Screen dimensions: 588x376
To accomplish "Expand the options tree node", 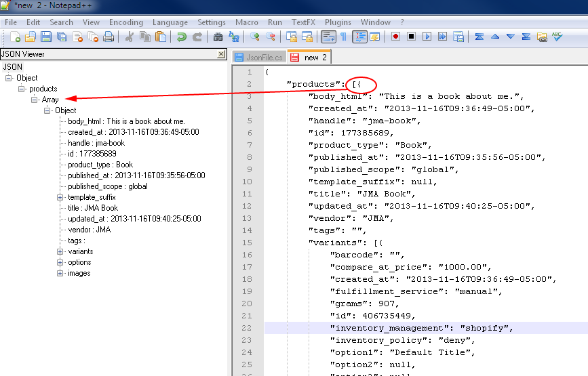I will coord(60,263).
